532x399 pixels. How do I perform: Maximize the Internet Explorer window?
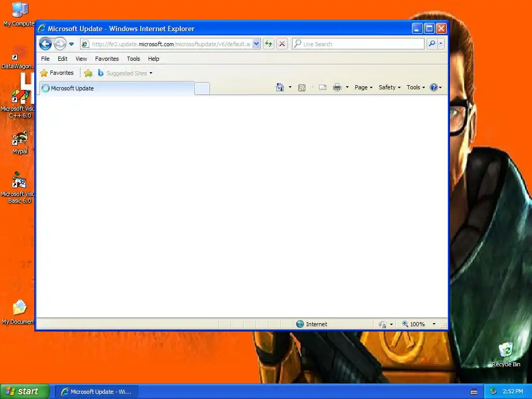(x=429, y=29)
